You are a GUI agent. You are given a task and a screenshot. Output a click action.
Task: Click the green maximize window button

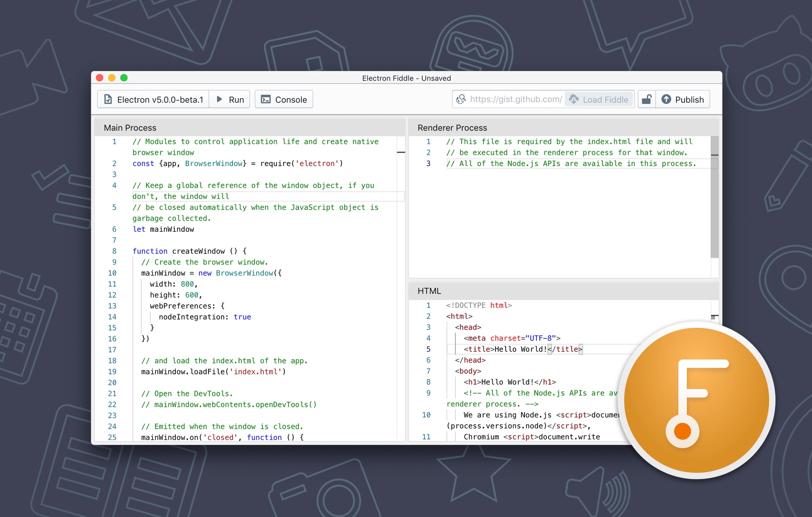124,78
